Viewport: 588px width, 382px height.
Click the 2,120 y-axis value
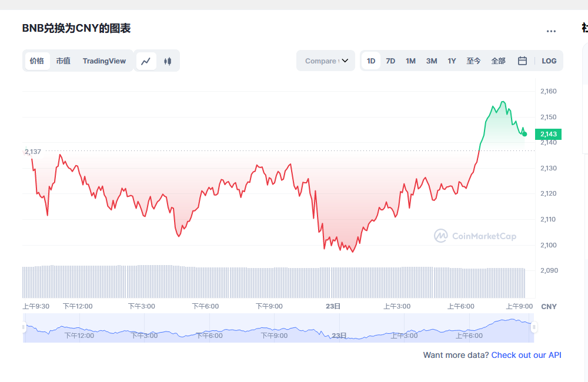[x=548, y=193]
